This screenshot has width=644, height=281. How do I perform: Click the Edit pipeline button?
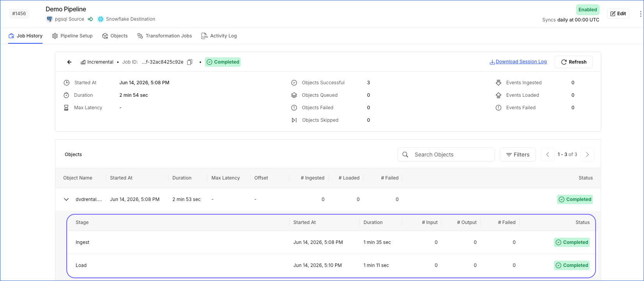pyautogui.click(x=618, y=14)
